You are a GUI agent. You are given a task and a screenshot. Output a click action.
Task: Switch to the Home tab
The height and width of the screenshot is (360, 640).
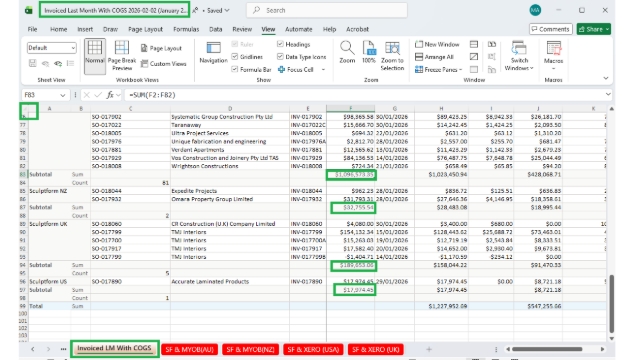pos(58,29)
